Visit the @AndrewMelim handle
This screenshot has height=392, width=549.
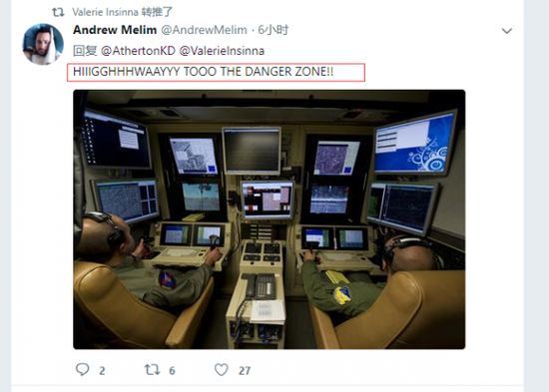[x=204, y=30]
